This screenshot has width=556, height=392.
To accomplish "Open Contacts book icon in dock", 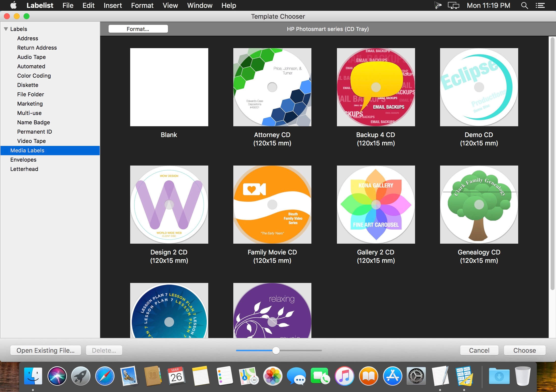I will point(153,376).
